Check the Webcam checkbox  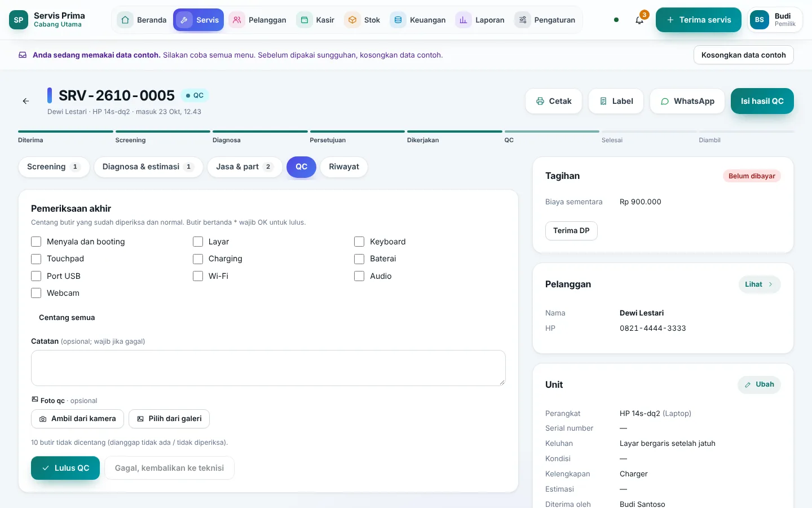[36, 293]
